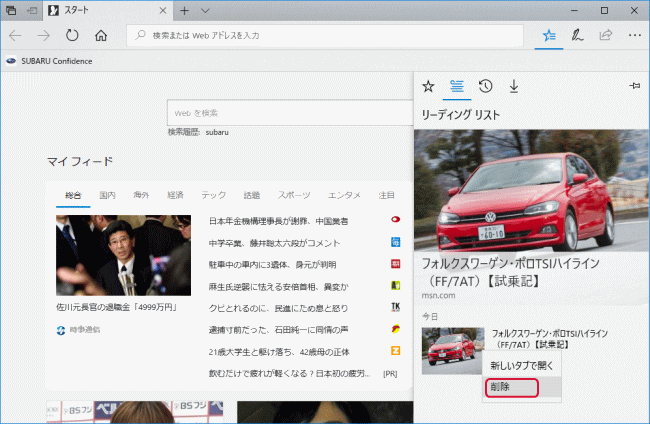Focus the address bar search field
Viewport: 650px width, 424px height.
(x=325, y=36)
